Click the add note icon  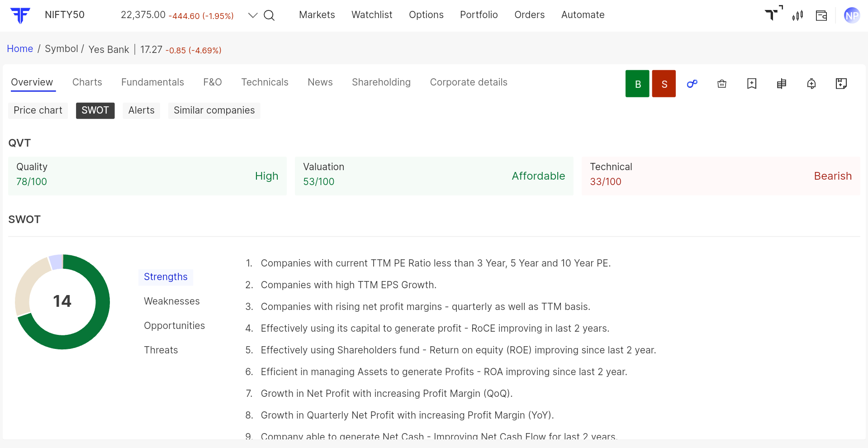(841, 84)
